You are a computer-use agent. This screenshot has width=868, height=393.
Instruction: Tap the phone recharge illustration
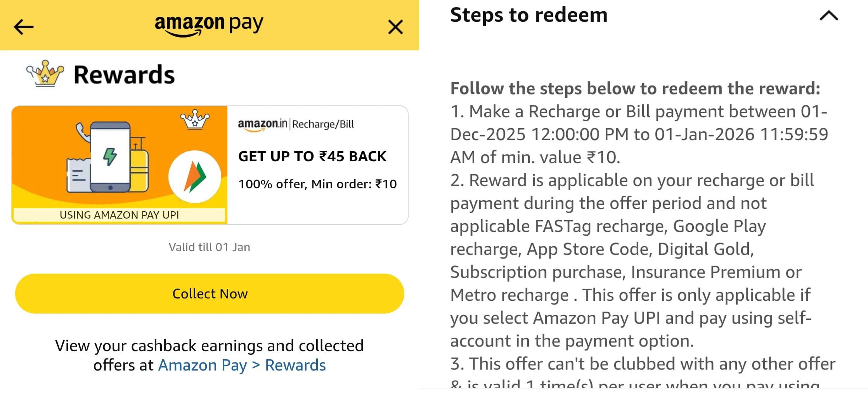[x=110, y=157]
